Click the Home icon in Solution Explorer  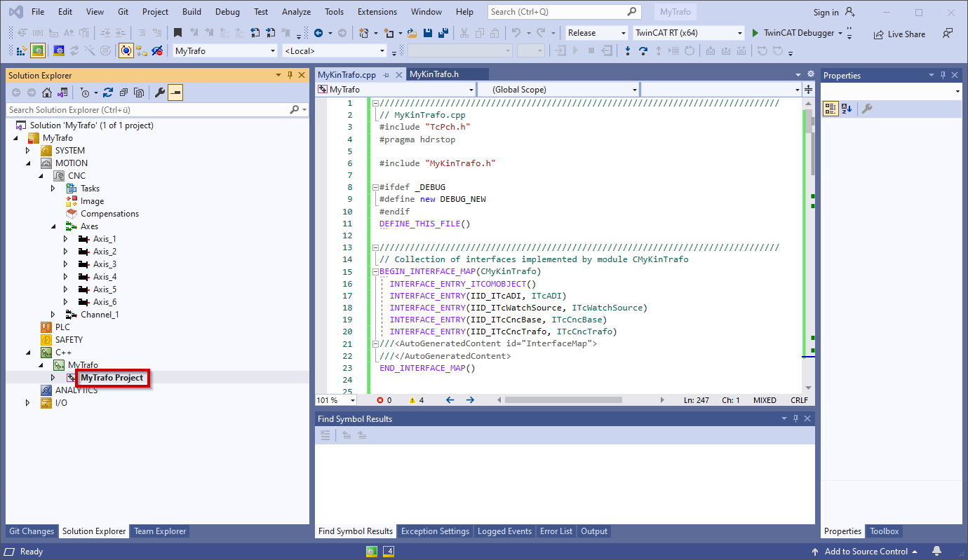point(47,92)
